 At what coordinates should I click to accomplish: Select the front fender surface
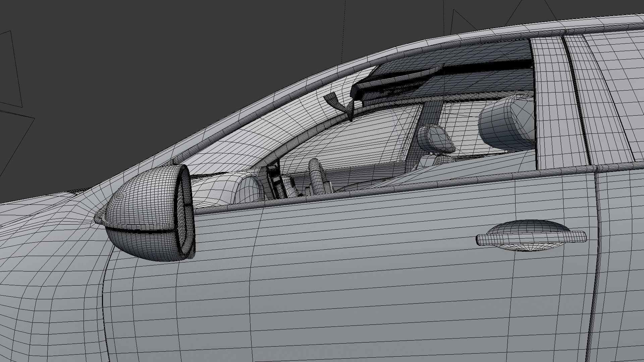click(50, 285)
